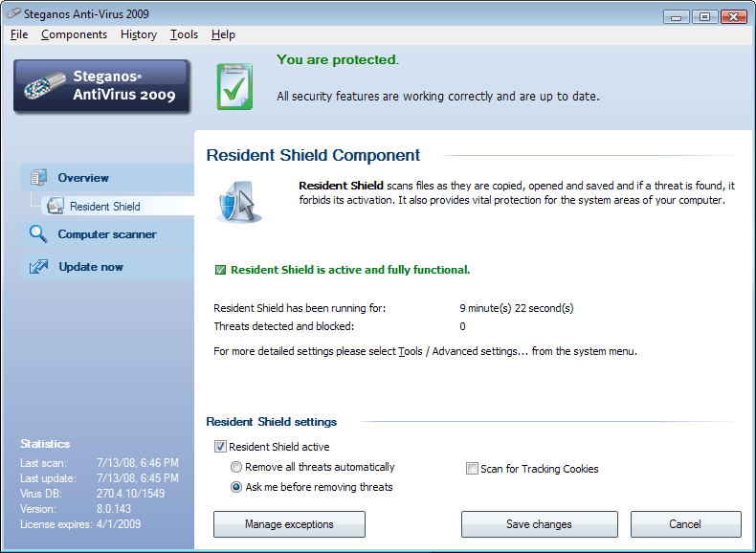
Task: Click the title bar pill app icon
Action: [x=13, y=13]
